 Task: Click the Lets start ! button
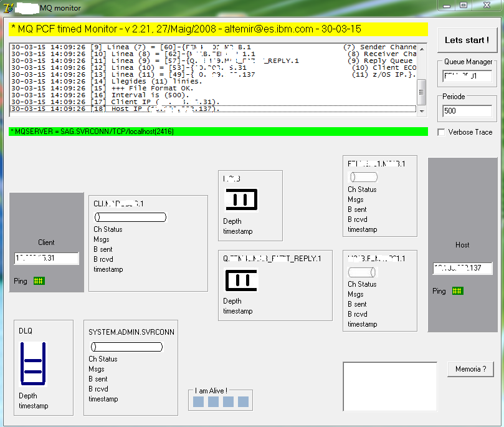coord(467,40)
